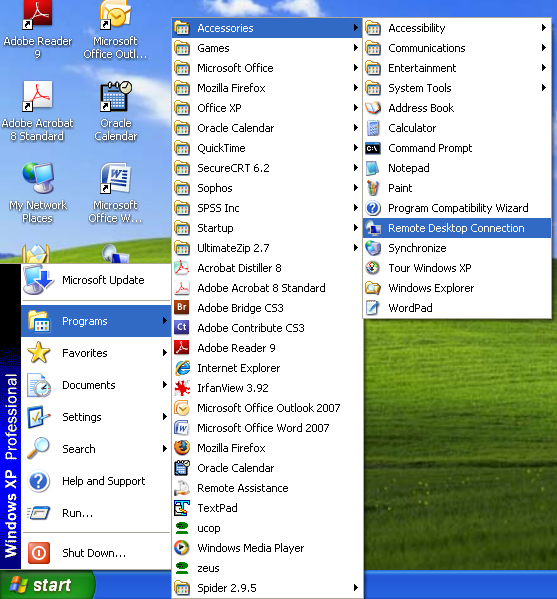Expand the Search submenu arrow

tap(164, 448)
